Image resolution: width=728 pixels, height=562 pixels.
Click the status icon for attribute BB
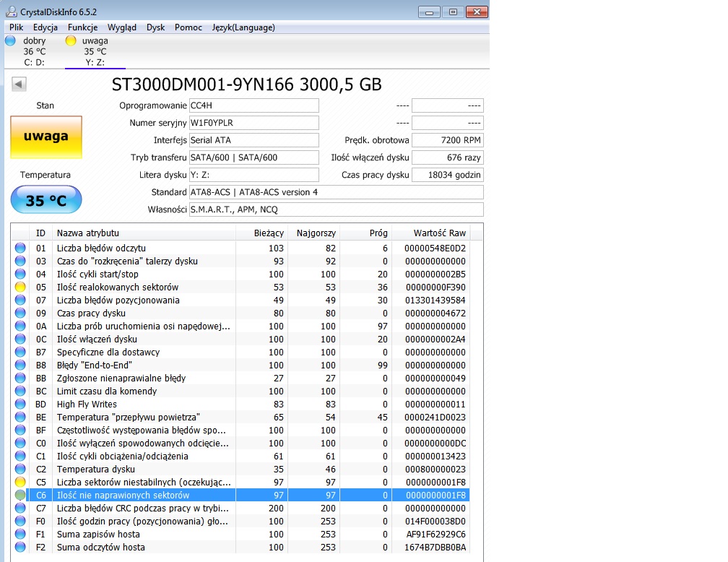click(x=20, y=378)
